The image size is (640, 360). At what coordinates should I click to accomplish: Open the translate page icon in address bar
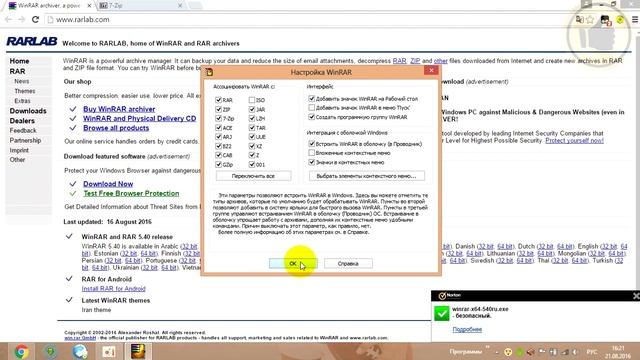[x=579, y=20]
